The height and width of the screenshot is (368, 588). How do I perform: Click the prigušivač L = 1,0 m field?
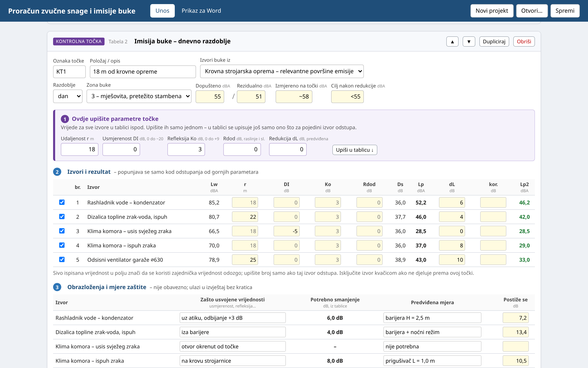click(x=432, y=361)
